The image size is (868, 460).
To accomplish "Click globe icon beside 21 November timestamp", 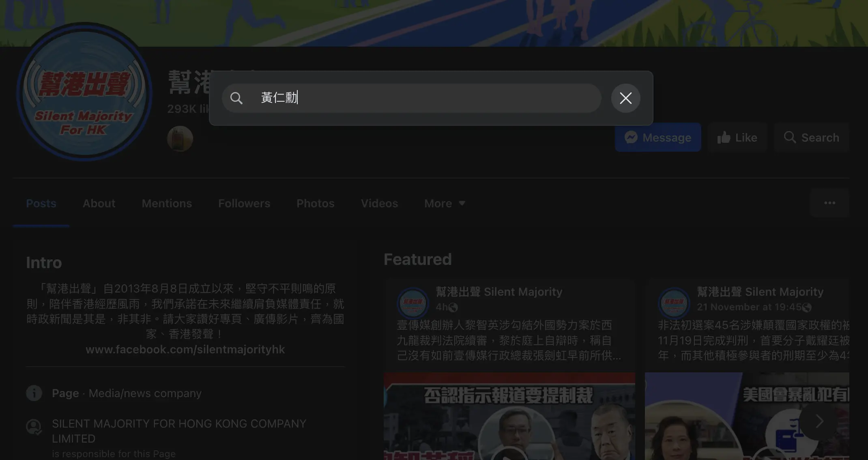I will tap(807, 307).
